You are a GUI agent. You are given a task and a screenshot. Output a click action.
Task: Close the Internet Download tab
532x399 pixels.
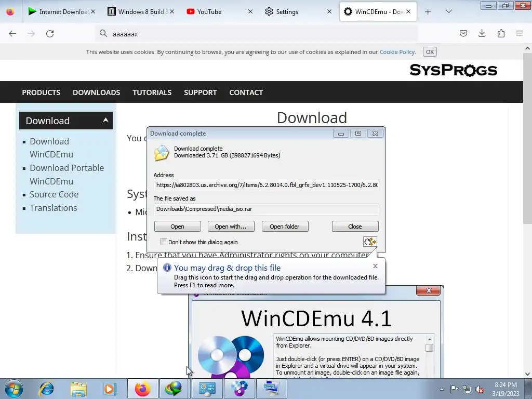pos(92,11)
